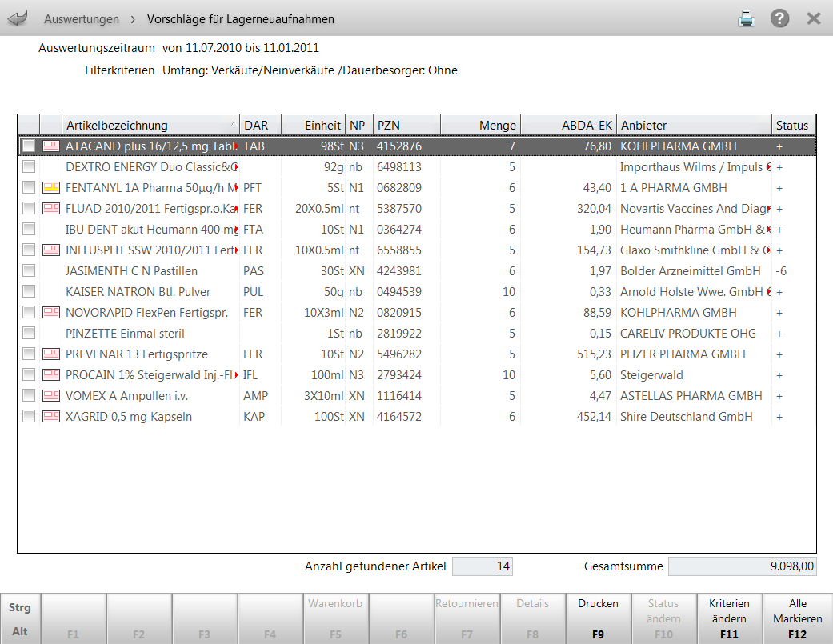The height and width of the screenshot is (644, 833).
Task: Select PINZETTE Einmal steril article name
Action: coord(125,334)
